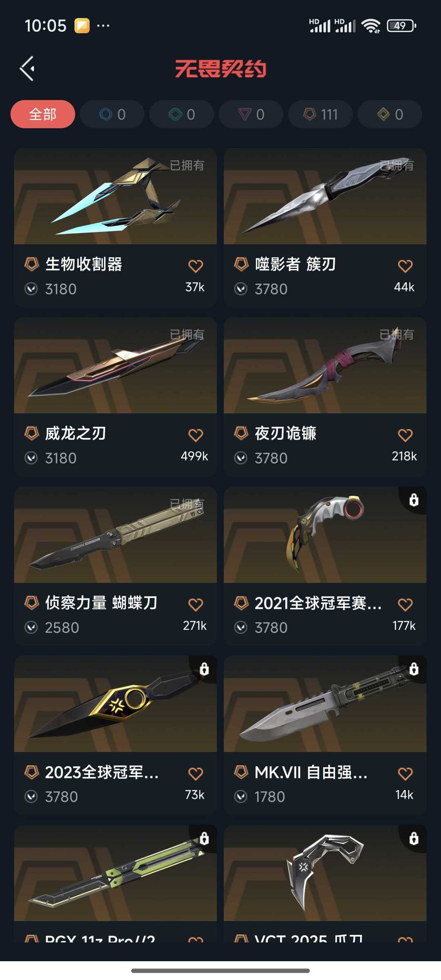This screenshot has width=441, height=980.
Task: Like the 威龙之刃 skin via heart icon
Action: click(196, 435)
